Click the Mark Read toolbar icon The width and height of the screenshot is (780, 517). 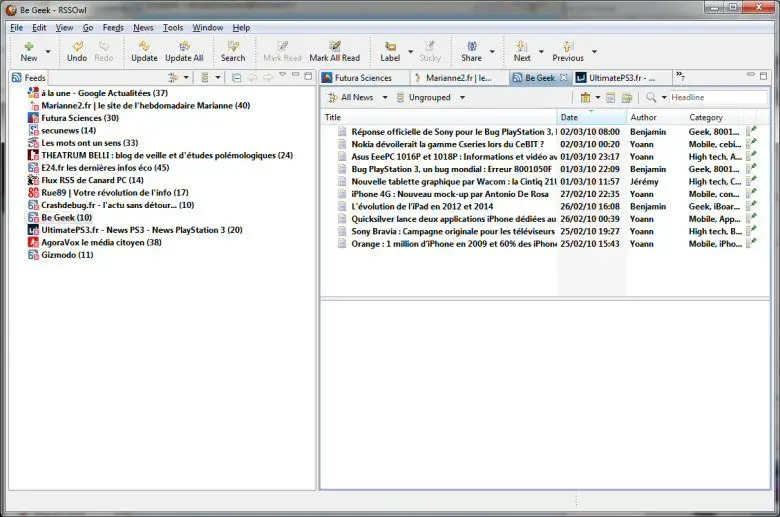(x=282, y=51)
